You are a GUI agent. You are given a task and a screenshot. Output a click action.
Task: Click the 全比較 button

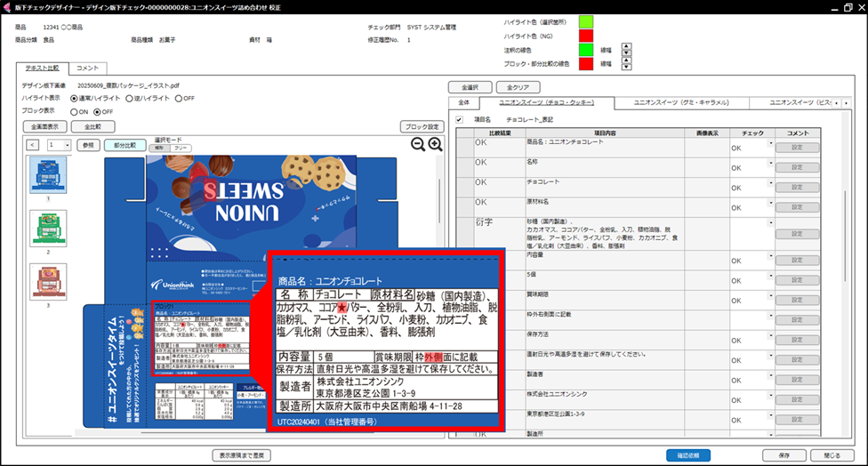pyautogui.click(x=93, y=127)
